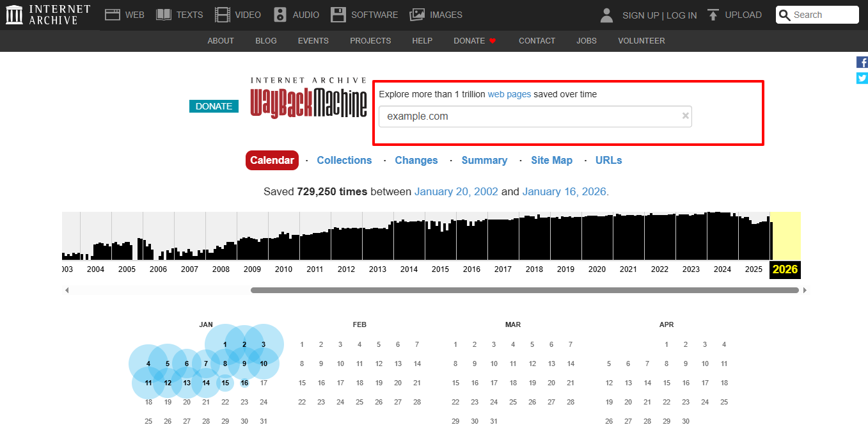Share the page via the Facebook icon
The height and width of the screenshot is (448, 868).
coord(862,62)
